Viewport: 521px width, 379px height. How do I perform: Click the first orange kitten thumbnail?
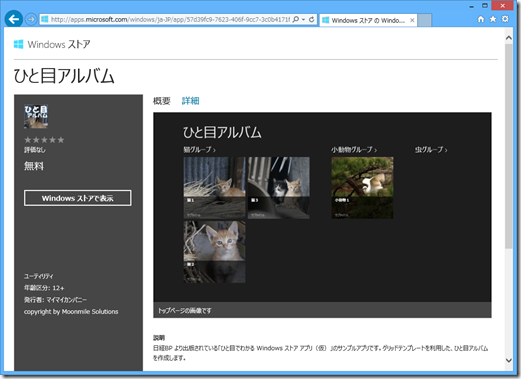coord(214,188)
